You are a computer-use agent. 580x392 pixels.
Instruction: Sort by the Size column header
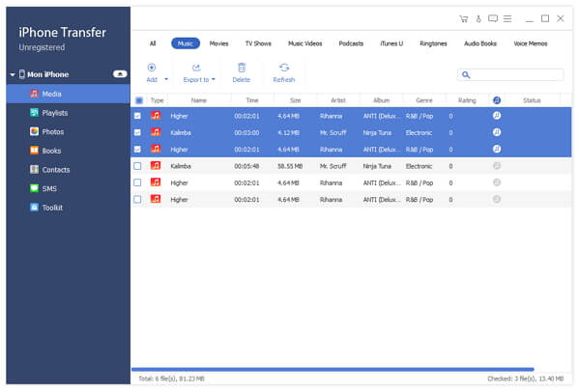tap(295, 100)
